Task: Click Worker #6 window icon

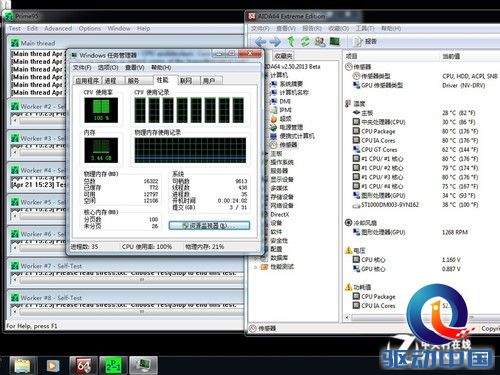Action: tap(15, 234)
